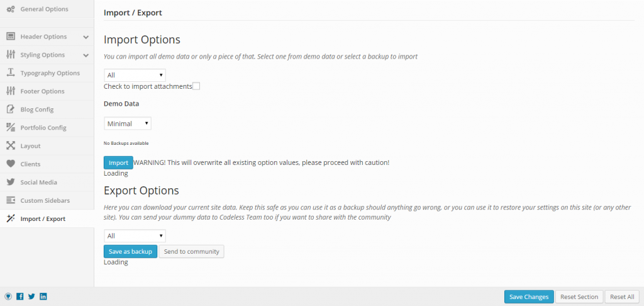Click the Blog Config edit icon
The image size is (644, 306).
[11, 110]
